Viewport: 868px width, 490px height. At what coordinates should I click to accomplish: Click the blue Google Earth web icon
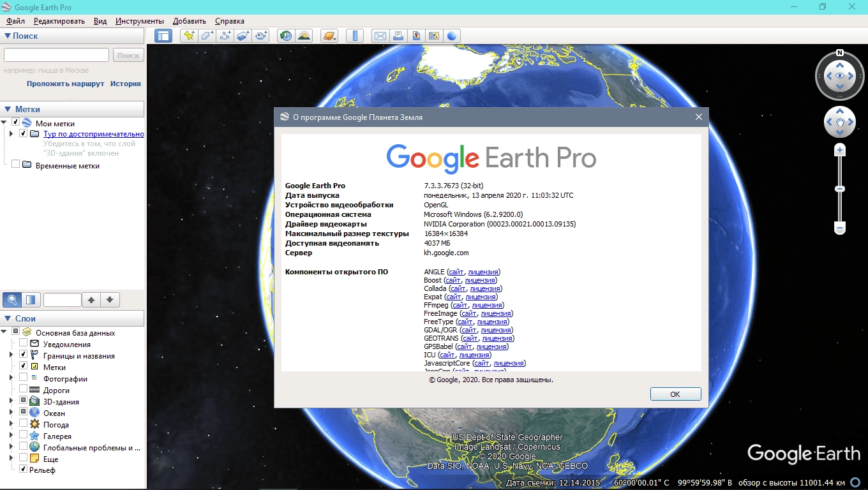click(x=452, y=36)
